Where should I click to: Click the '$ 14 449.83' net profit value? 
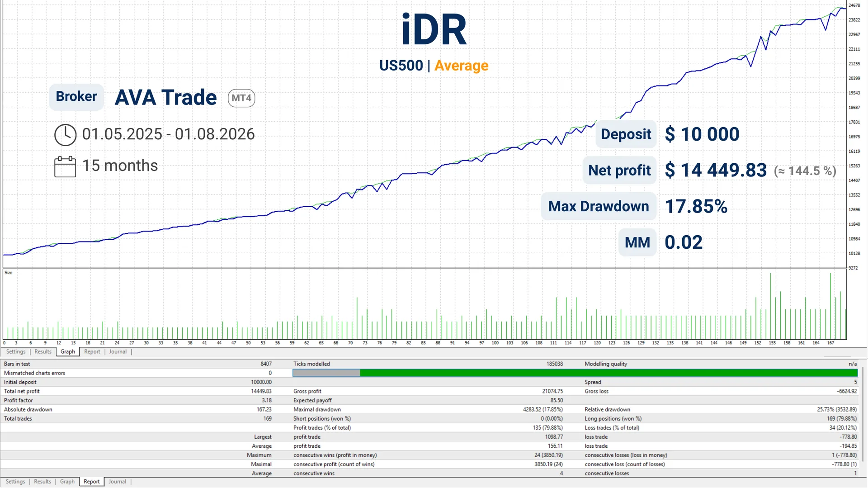(716, 171)
